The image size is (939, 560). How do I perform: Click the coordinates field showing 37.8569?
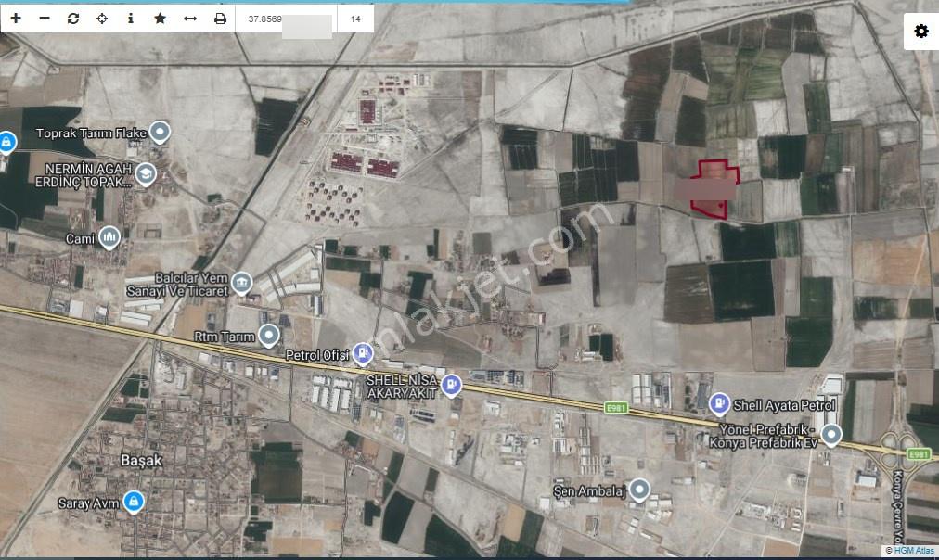[x=287, y=19]
